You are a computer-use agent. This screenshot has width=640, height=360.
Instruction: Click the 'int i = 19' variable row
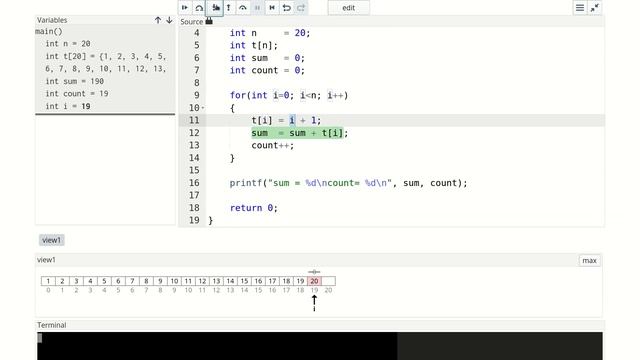[68, 106]
